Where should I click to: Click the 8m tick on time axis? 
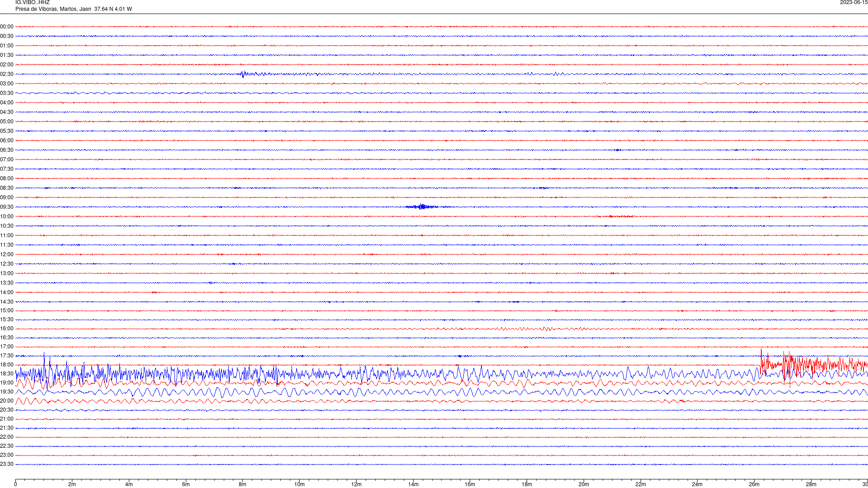243,484
